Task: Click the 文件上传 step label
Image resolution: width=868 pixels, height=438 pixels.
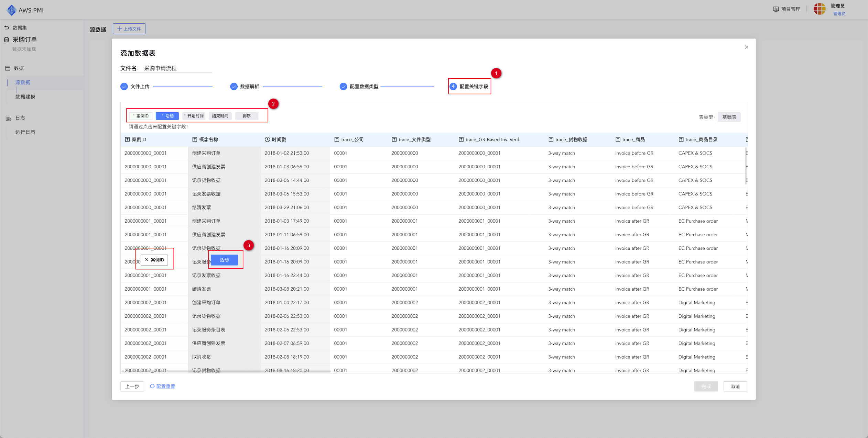Action: click(140, 87)
